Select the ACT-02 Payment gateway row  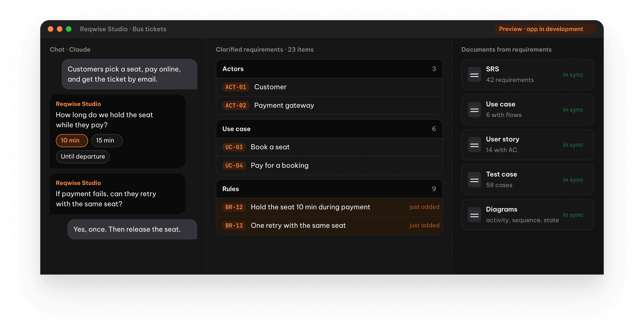(x=329, y=105)
